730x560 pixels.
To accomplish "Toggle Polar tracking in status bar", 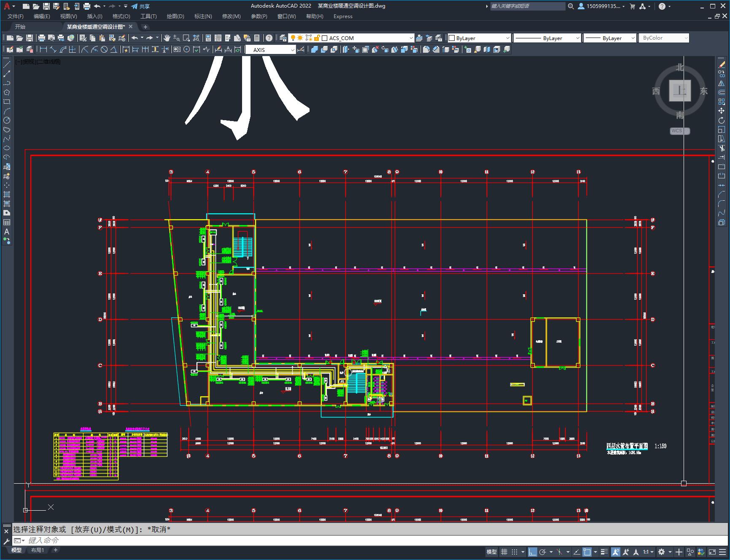I will pyautogui.click(x=543, y=552).
